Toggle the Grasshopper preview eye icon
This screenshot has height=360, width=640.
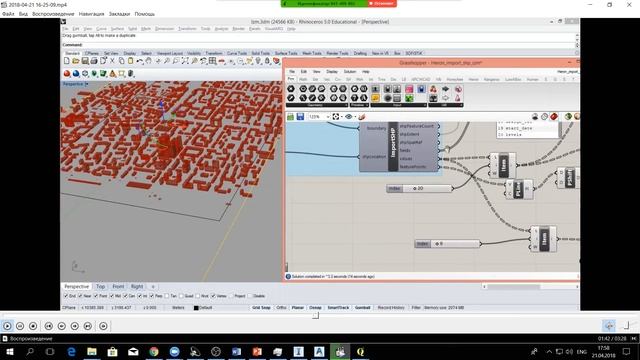tap(349, 117)
